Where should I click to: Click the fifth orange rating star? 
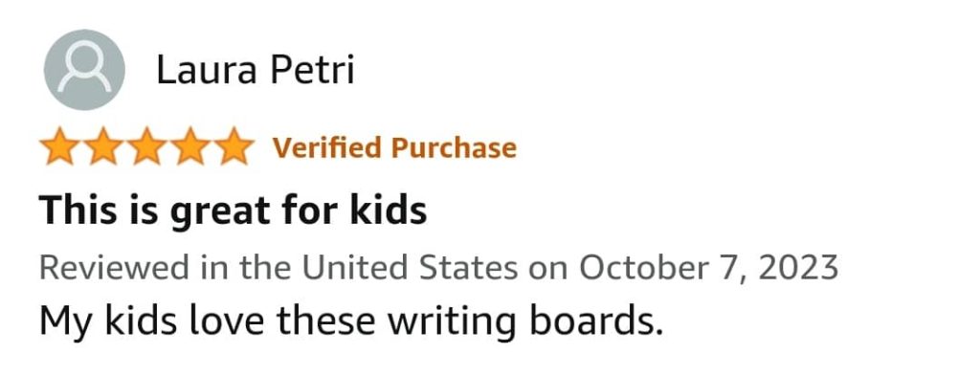point(234,146)
